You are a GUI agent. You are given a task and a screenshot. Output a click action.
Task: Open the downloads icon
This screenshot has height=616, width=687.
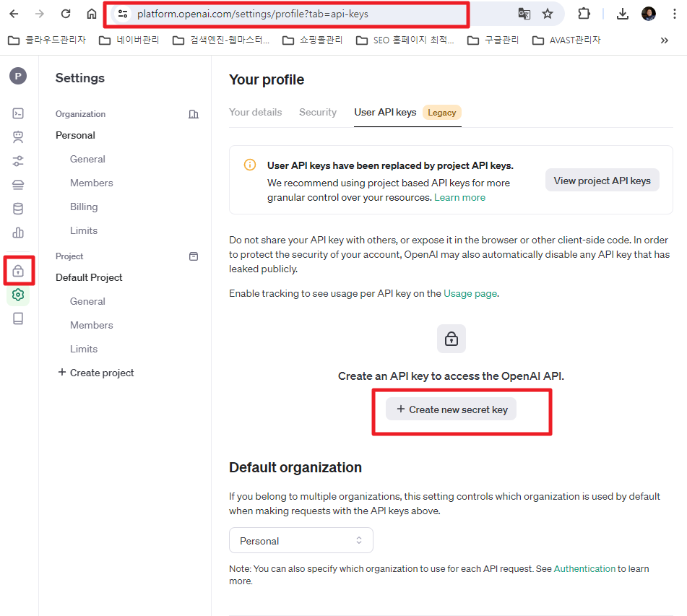pyautogui.click(x=622, y=14)
